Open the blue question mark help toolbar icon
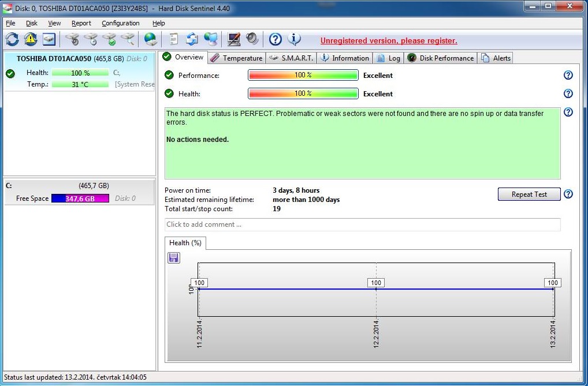 pyautogui.click(x=276, y=39)
